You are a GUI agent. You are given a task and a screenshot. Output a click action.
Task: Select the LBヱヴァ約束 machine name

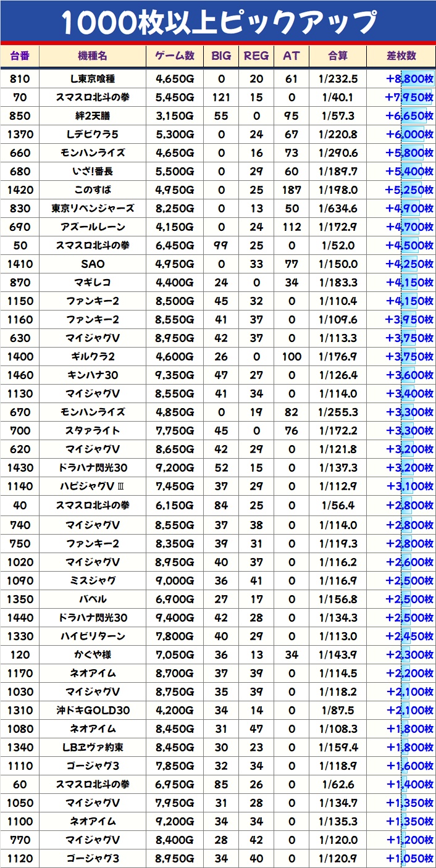93,747
